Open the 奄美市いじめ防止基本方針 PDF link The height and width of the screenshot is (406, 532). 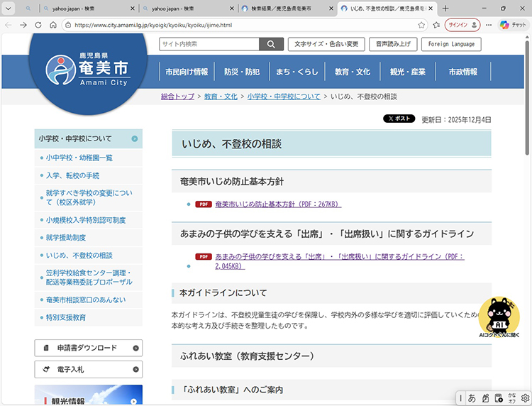pos(278,204)
